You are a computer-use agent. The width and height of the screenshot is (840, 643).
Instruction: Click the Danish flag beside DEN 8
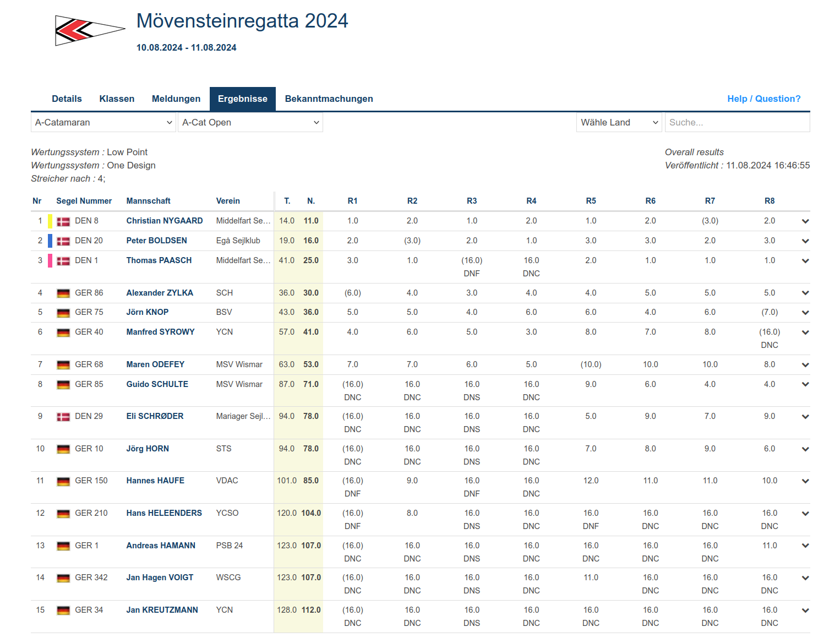pyautogui.click(x=63, y=222)
